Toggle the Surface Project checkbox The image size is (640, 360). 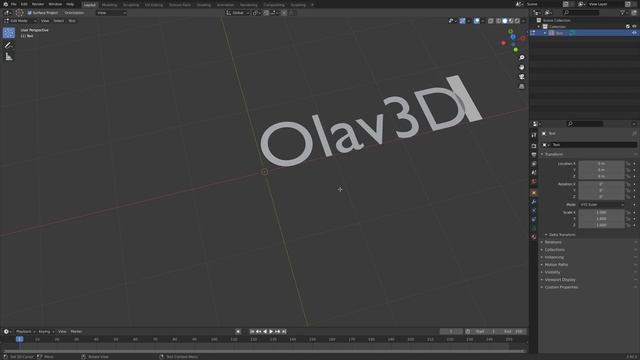click(29, 13)
